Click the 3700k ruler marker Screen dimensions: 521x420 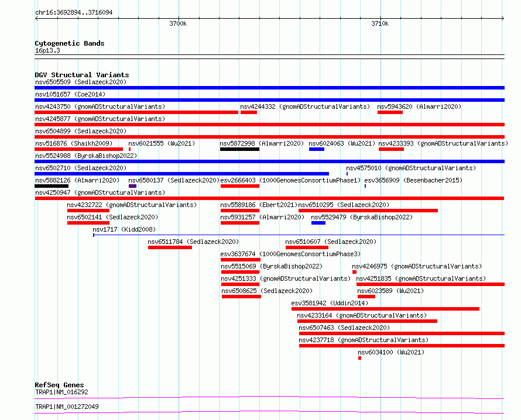178,23
